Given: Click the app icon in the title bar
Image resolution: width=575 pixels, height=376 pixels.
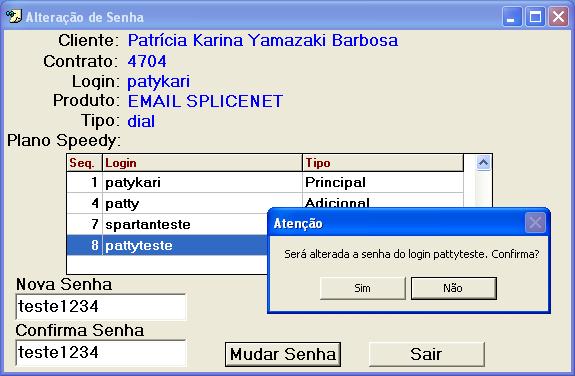Looking at the screenshot, I should pyautogui.click(x=14, y=17).
